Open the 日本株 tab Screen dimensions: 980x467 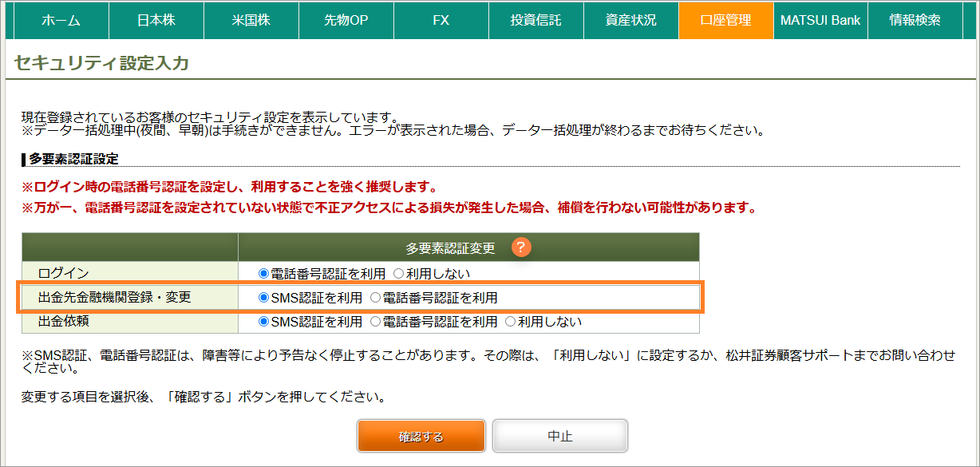click(156, 20)
